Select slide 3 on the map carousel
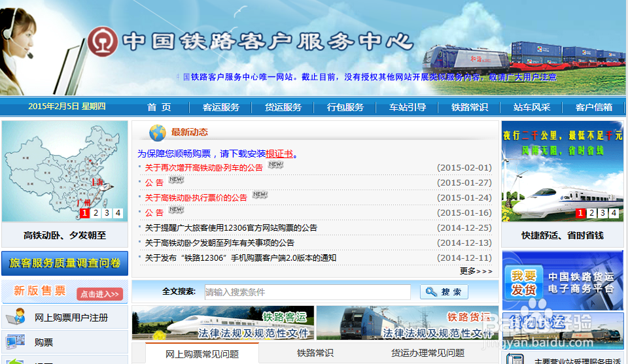 pos(107,213)
